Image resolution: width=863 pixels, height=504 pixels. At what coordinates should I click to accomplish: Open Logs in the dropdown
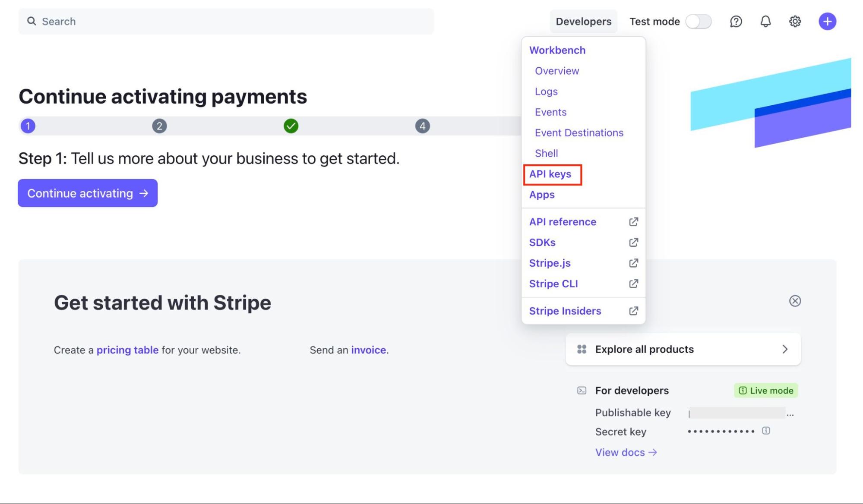pos(546,91)
